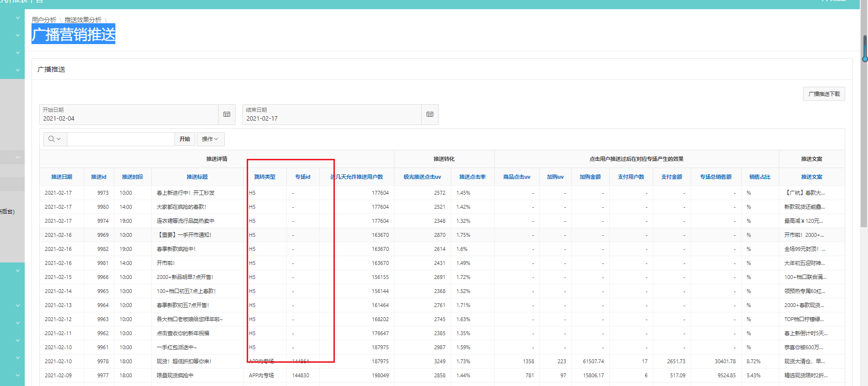Click user count cell 198049
Image resolution: width=868 pixels, height=386 pixels.
pyautogui.click(x=380, y=375)
